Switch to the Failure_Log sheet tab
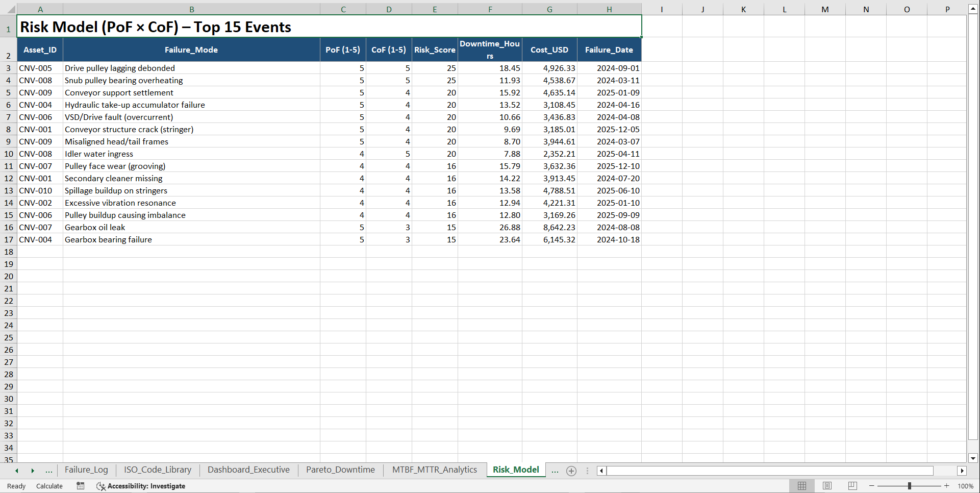The height and width of the screenshot is (493, 980). [86, 470]
